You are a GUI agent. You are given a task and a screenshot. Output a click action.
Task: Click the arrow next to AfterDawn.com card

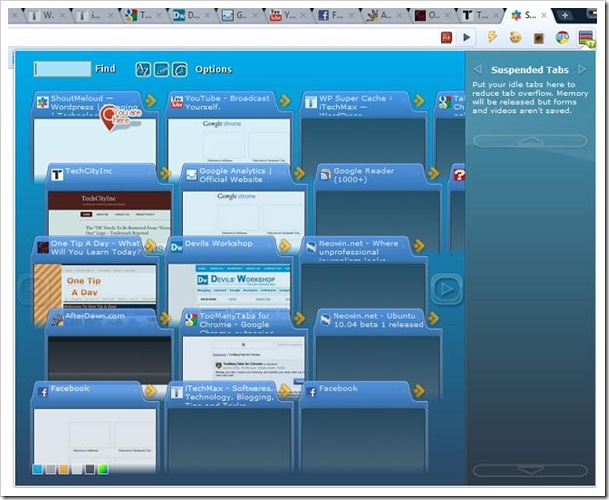click(x=165, y=318)
